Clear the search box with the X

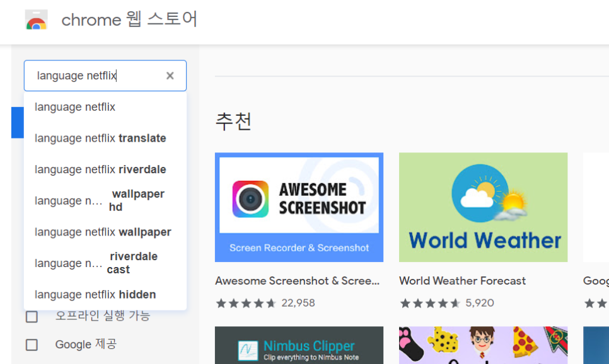170,76
